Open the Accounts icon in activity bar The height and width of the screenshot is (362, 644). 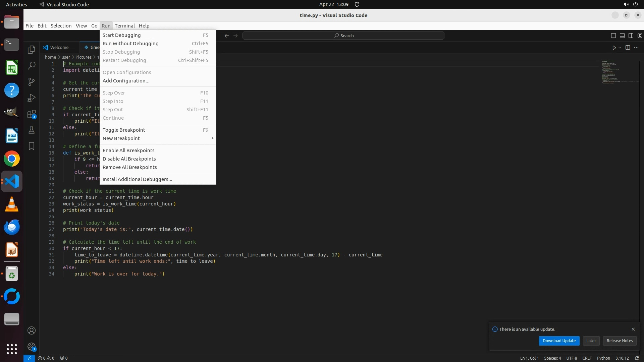(x=32, y=330)
